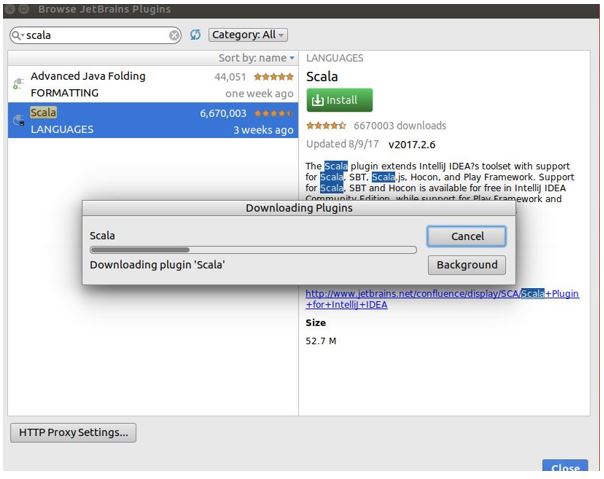Click the FORMATTING category label
604x479 pixels.
[64, 93]
